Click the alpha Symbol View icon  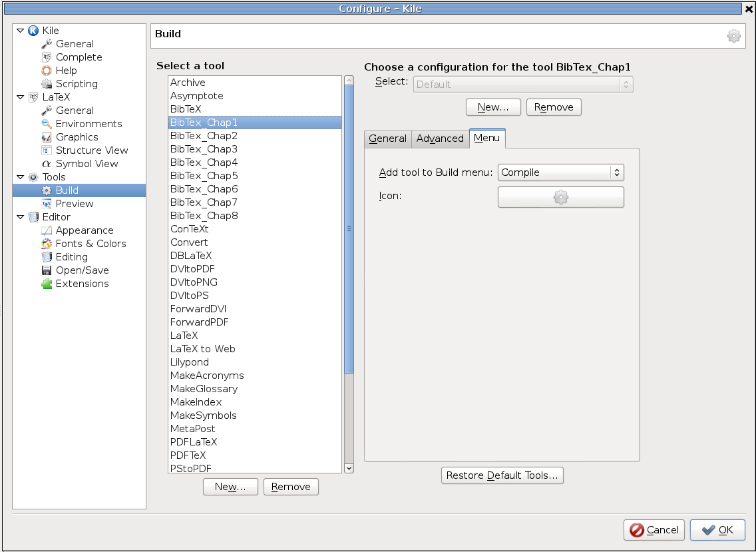[47, 164]
